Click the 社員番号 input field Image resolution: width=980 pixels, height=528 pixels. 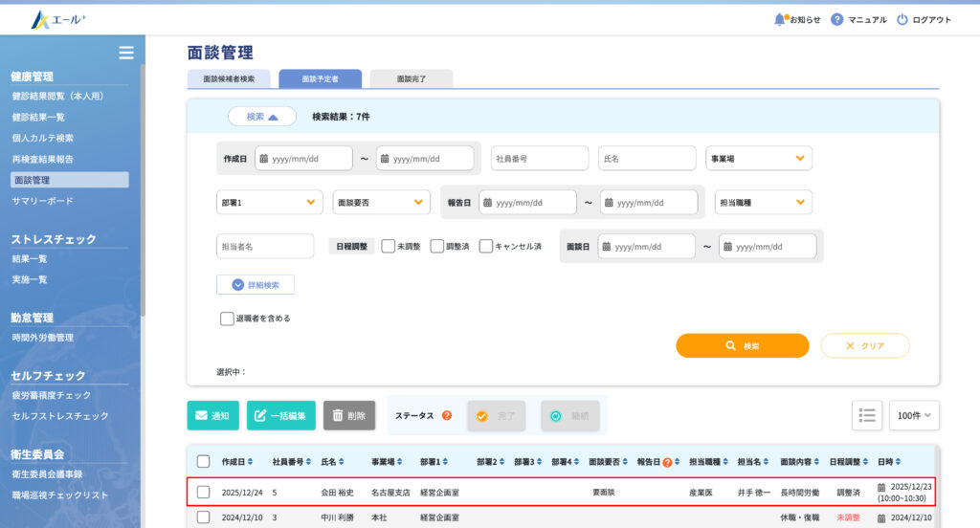[x=540, y=159]
